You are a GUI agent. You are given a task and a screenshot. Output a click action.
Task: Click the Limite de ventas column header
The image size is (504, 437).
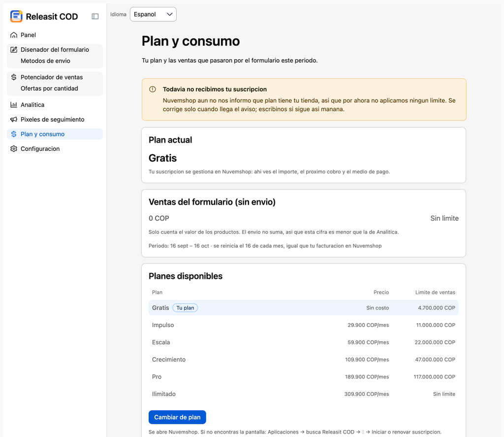[435, 293]
